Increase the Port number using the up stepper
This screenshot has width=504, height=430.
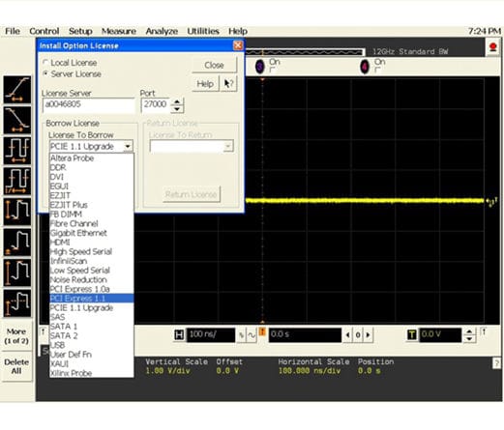pyautogui.click(x=177, y=101)
